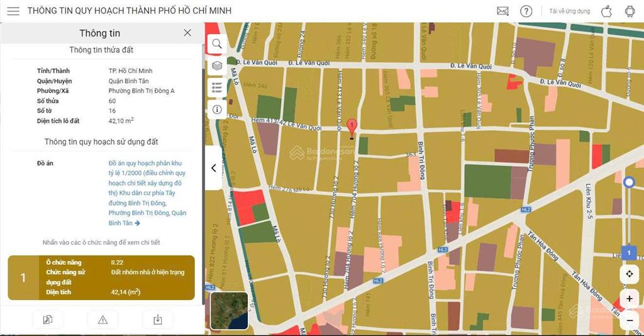Open the map layers tool
This screenshot has height=336, width=644.
[x=217, y=65]
